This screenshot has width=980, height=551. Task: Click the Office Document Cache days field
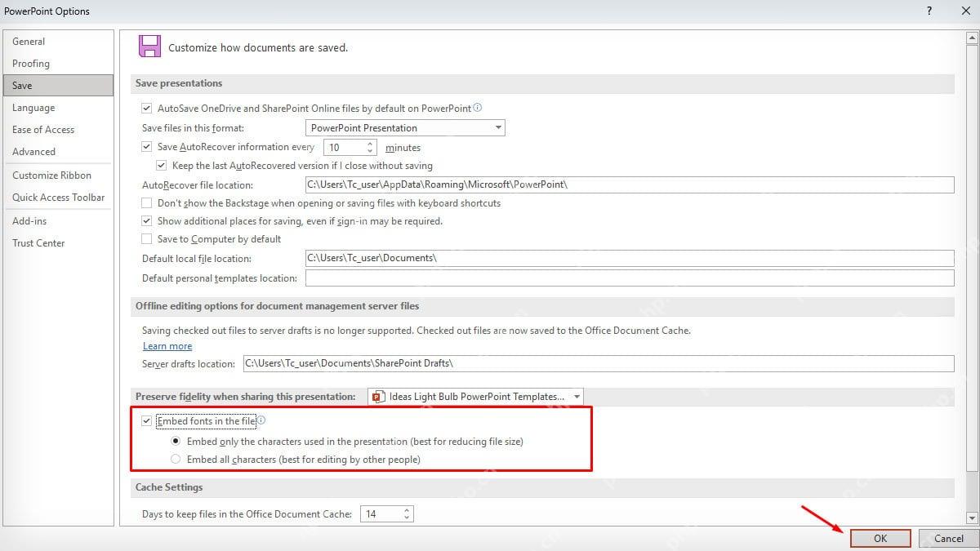[382, 514]
